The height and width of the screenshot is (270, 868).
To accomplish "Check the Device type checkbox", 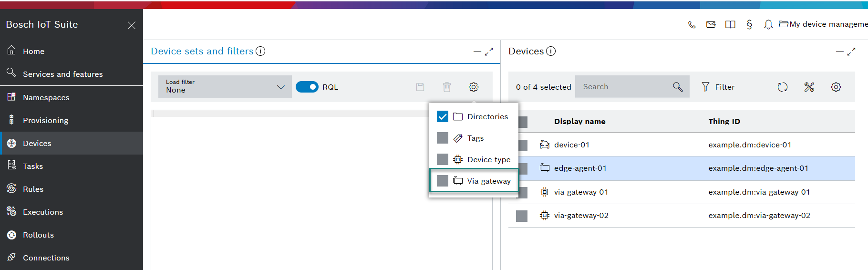I will [443, 159].
